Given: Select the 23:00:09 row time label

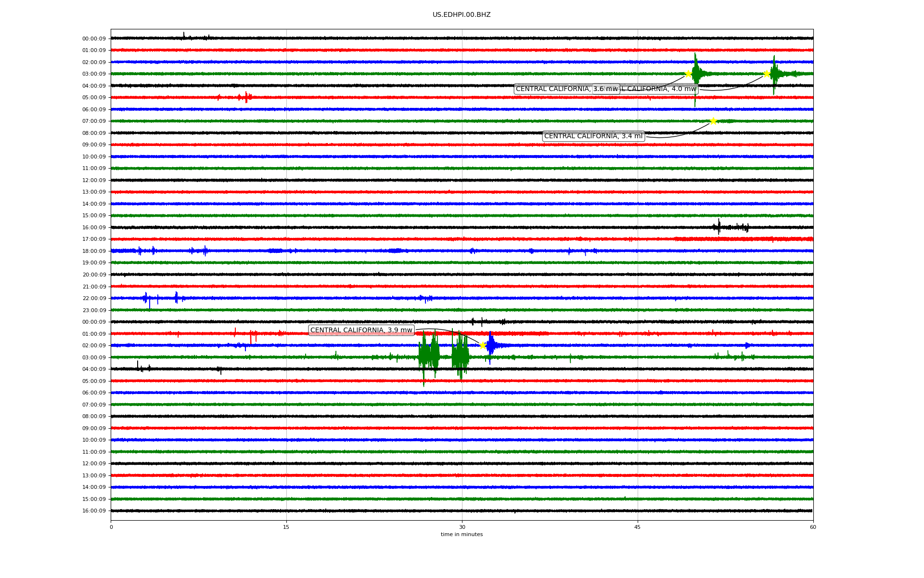Looking at the screenshot, I should pyautogui.click(x=94, y=310).
